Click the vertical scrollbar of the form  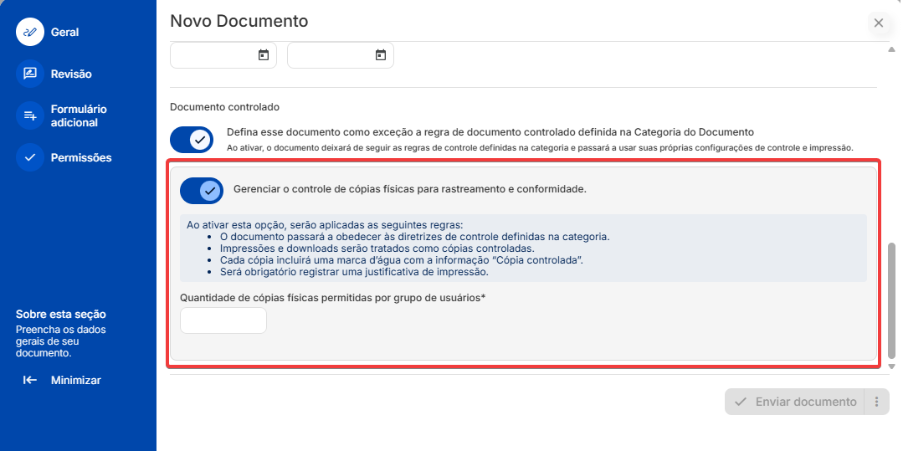coord(892,299)
